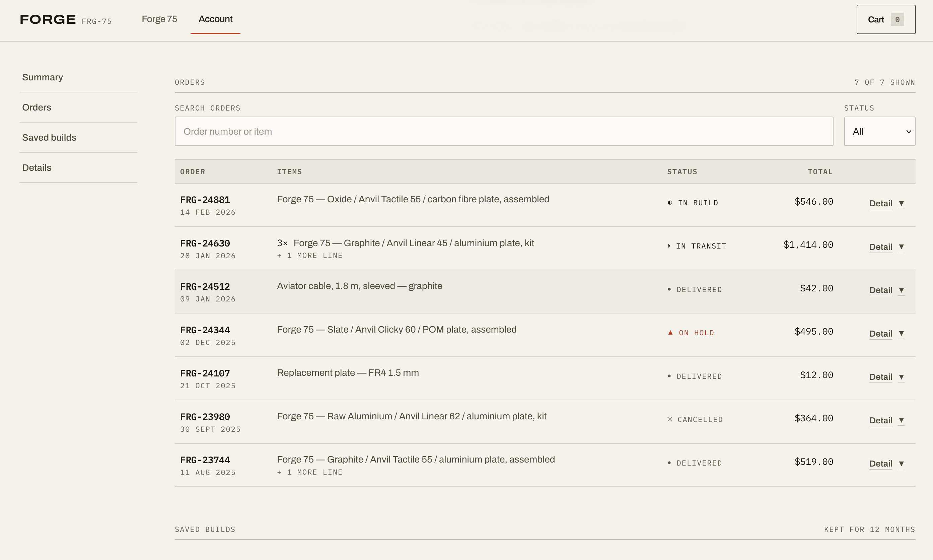Image resolution: width=933 pixels, height=560 pixels.
Task: Expand Detail for order FRG-24630
Action: click(886, 247)
